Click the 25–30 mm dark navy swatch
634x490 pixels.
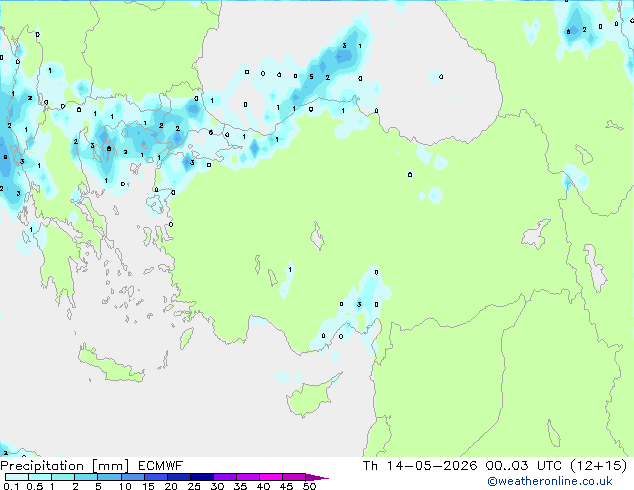point(202,477)
